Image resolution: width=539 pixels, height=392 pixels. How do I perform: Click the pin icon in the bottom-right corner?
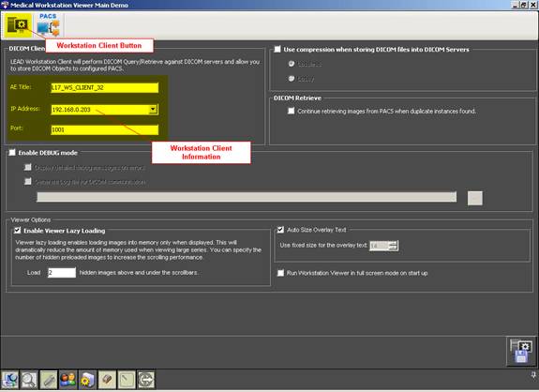click(x=533, y=376)
